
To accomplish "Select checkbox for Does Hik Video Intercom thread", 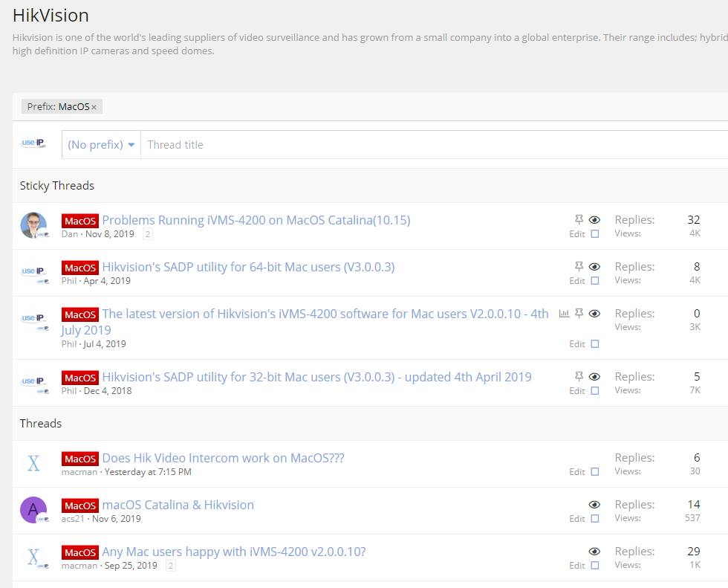I will [595, 472].
